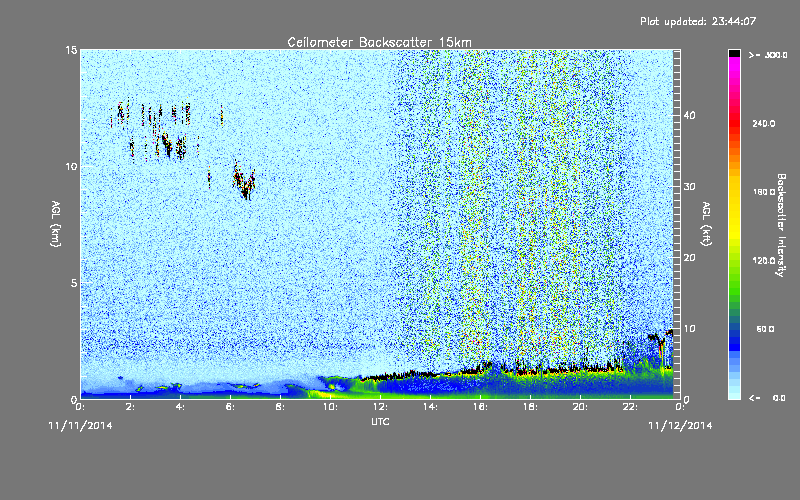Click the "AGL (km)" left axis label
This screenshot has height=500, width=800.
[x=56, y=223]
